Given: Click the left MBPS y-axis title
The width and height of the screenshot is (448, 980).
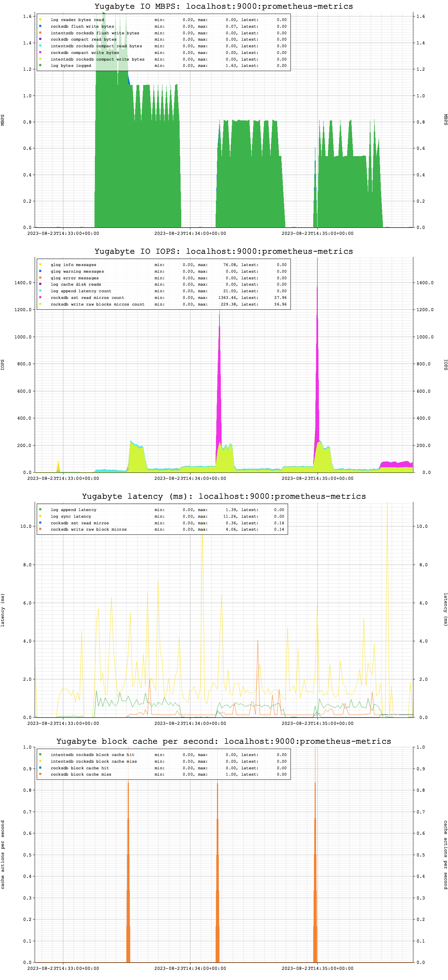Looking at the screenshot, I should [3, 120].
